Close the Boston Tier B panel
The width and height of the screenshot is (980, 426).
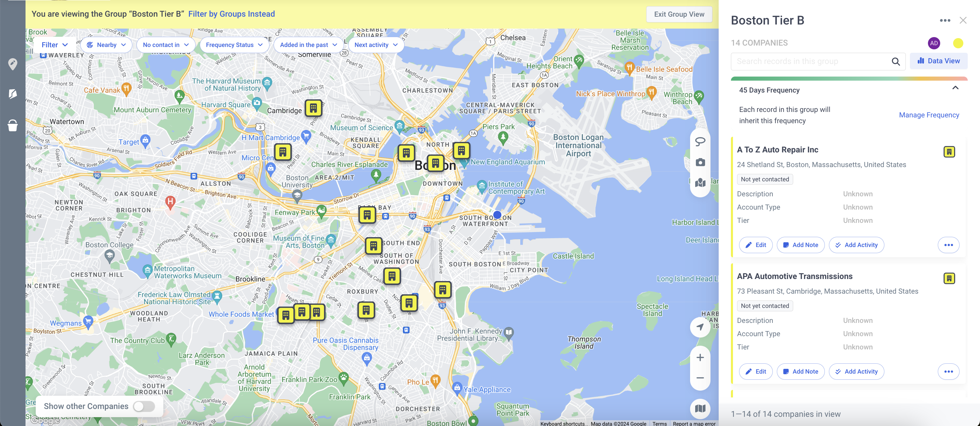963,20
